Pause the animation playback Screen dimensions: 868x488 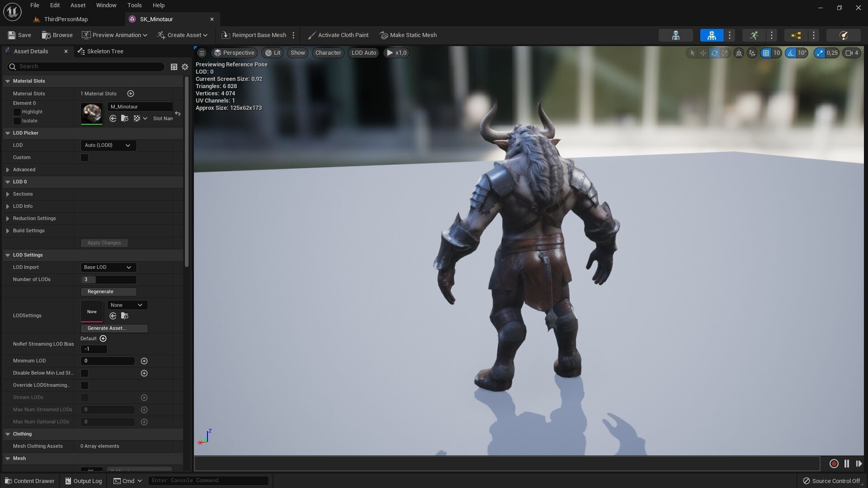(x=846, y=464)
